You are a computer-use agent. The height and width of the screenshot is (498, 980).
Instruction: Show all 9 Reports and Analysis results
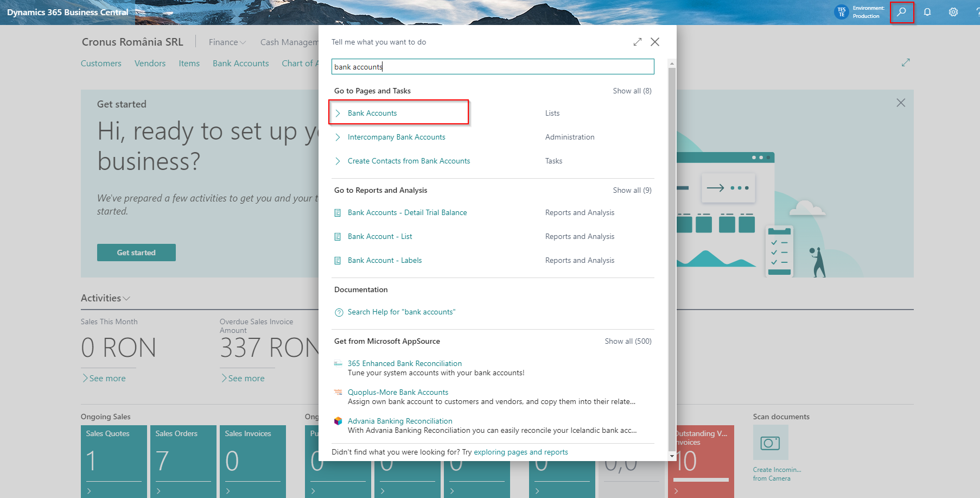point(632,190)
